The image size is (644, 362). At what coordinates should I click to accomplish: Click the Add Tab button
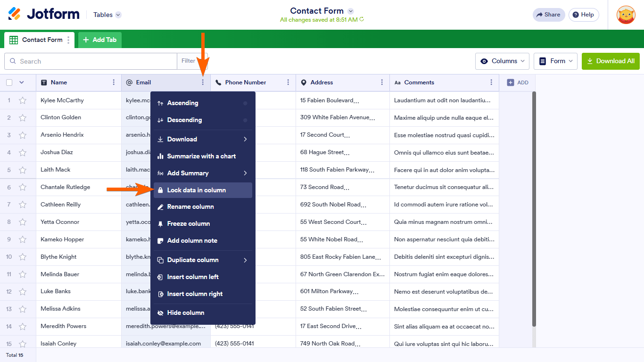99,40
